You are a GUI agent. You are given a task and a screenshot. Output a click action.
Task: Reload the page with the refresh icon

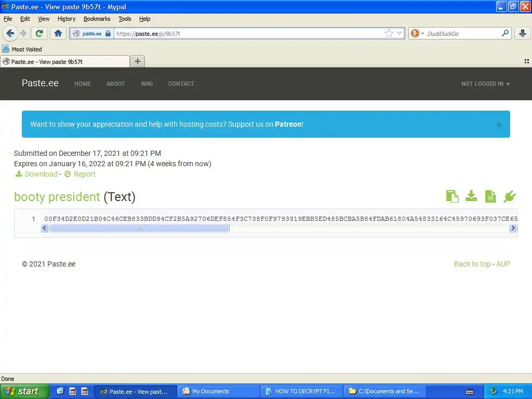tap(39, 33)
